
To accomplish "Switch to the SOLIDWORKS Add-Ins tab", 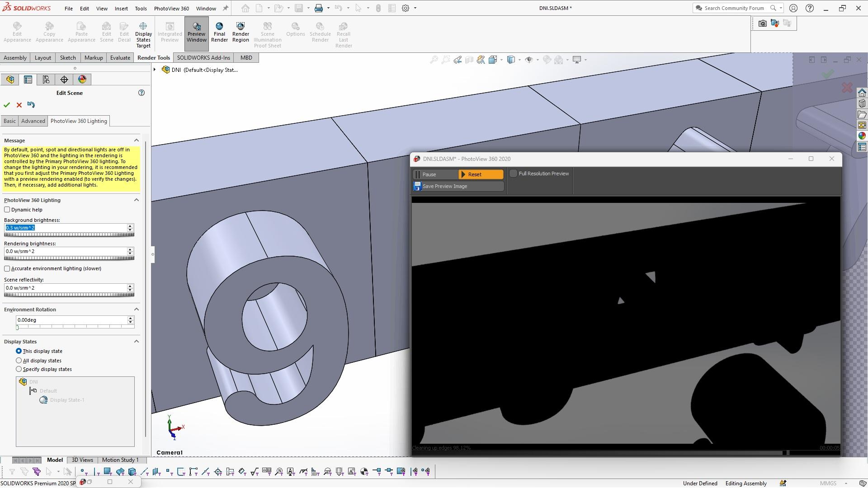I will tap(203, 58).
